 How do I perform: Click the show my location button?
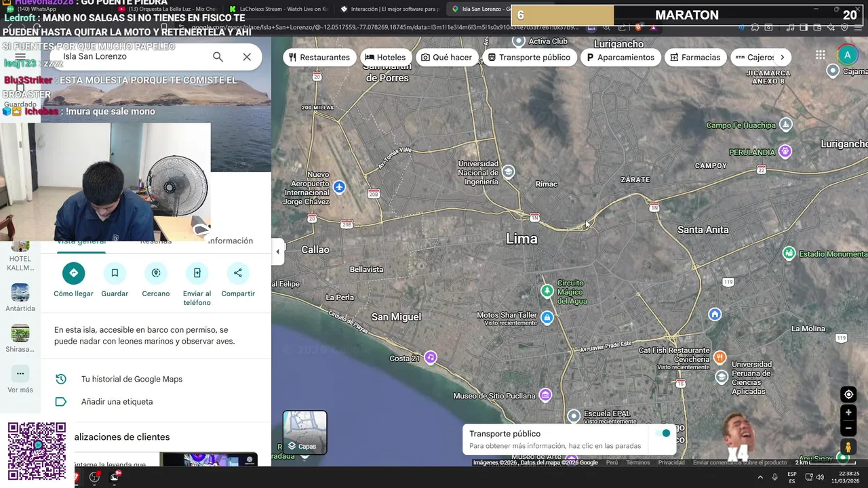(x=848, y=394)
